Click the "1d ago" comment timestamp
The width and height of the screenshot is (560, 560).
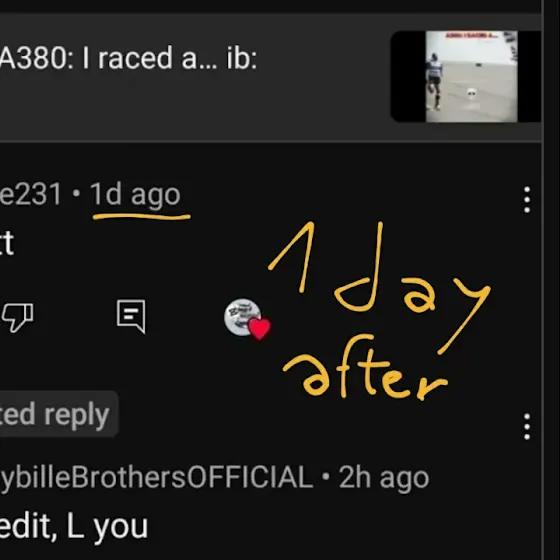pyautogui.click(x=135, y=195)
